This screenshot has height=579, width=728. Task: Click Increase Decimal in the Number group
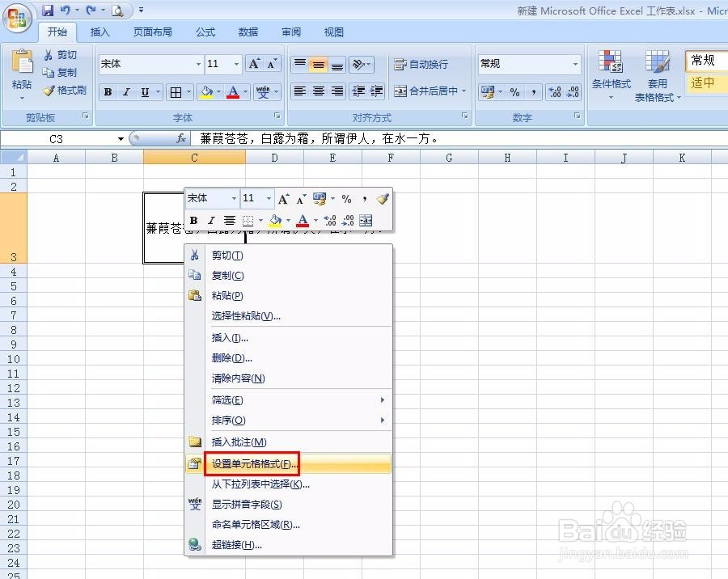click(x=556, y=91)
